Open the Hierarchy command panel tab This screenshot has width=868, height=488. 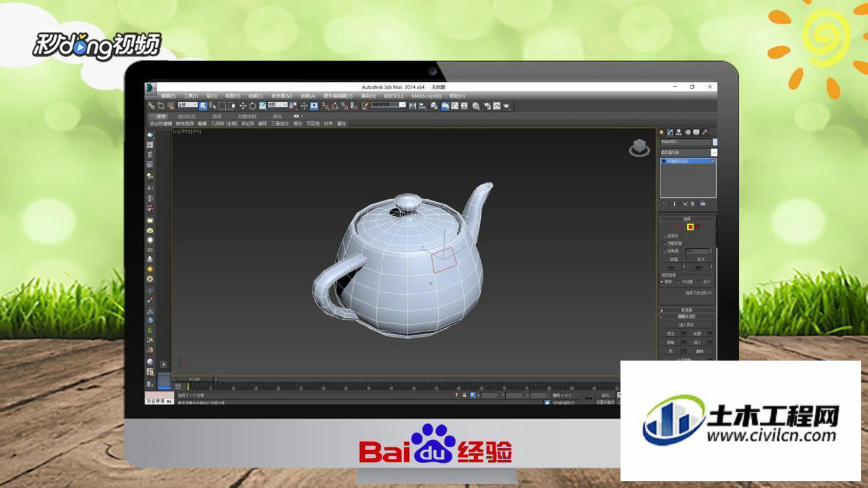678,132
